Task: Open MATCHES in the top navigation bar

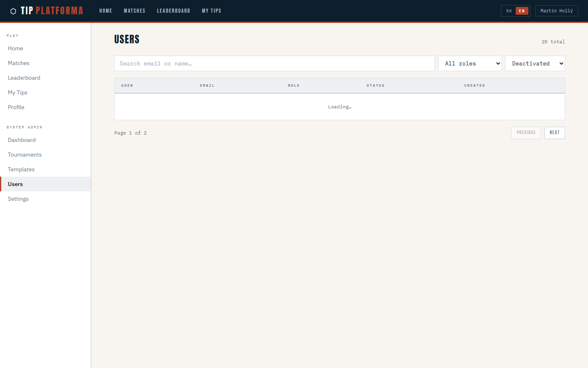Action: (x=134, y=11)
